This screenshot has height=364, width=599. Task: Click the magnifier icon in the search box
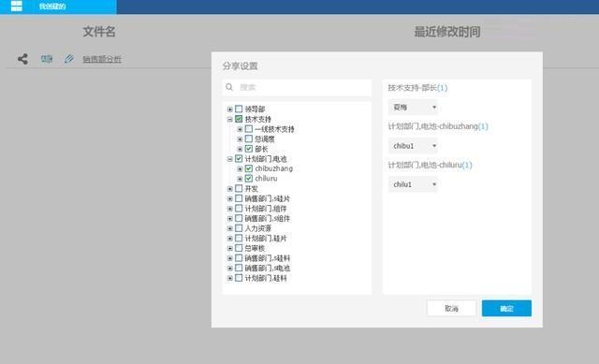click(229, 87)
